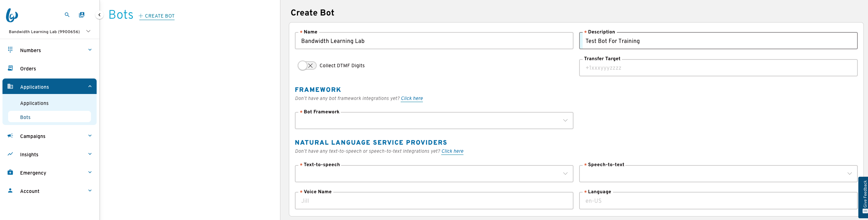Click the Emergency medical kit icon
This screenshot has height=220, width=868.
[10, 172]
